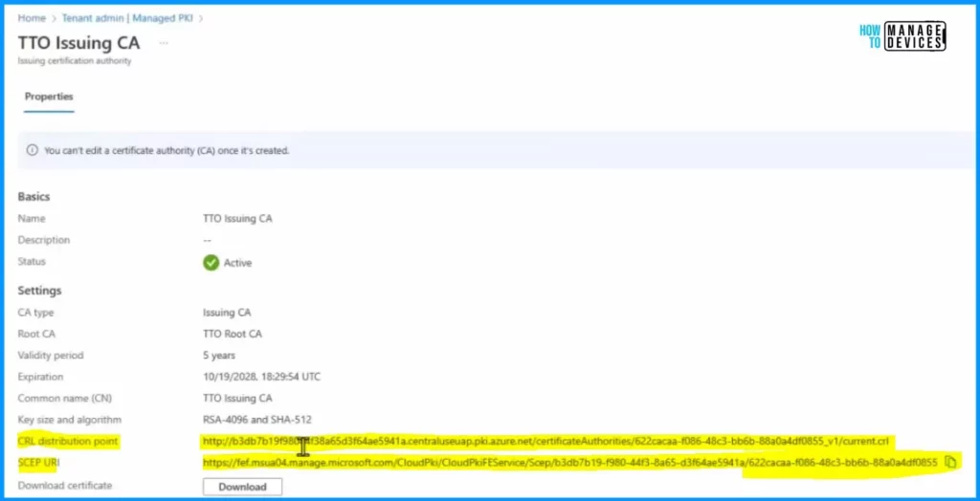
Task: Download the CA certificate
Action: click(242, 487)
